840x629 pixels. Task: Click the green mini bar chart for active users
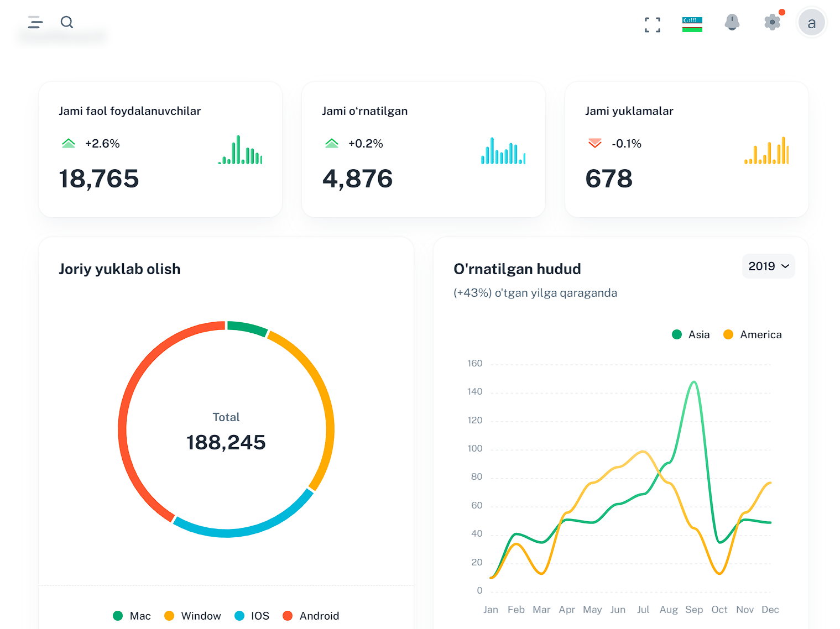[x=240, y=150]
